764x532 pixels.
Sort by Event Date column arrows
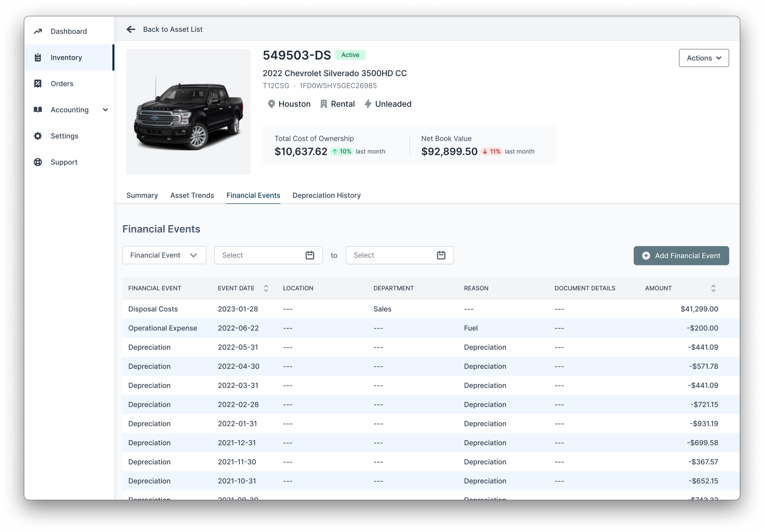tap(266, 288)
